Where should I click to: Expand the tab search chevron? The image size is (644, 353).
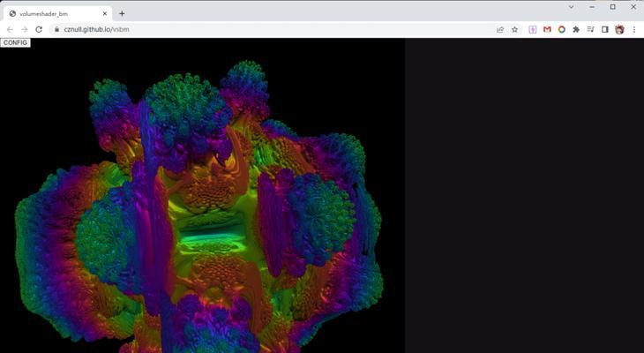click(571, 7)
